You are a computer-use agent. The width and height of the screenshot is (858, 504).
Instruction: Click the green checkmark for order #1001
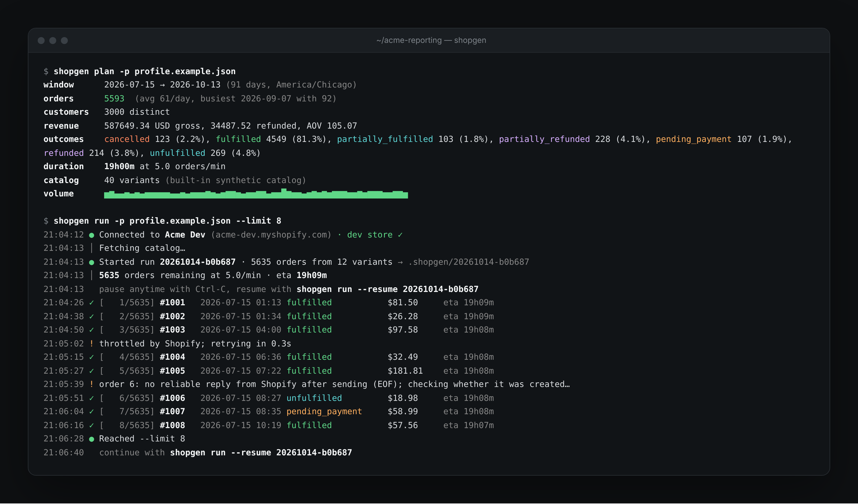click(91, 302)
